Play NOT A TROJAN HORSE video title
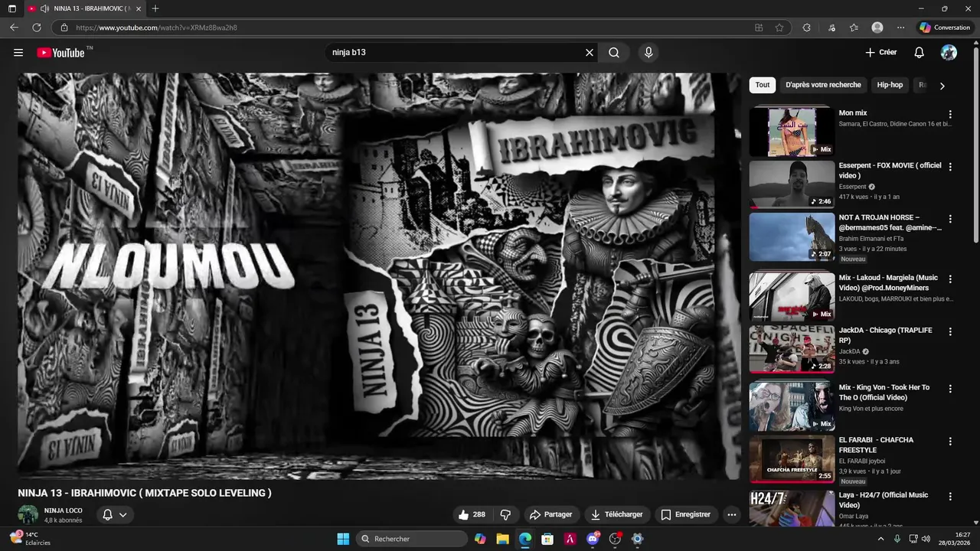The width and height of the screenshot is (980, 551). pos(890,223)
